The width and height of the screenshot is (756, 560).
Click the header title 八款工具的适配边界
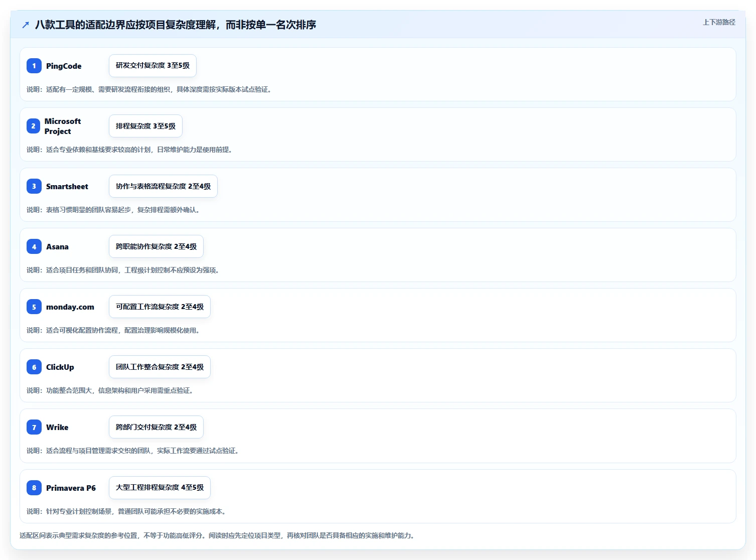pos(176,25)
